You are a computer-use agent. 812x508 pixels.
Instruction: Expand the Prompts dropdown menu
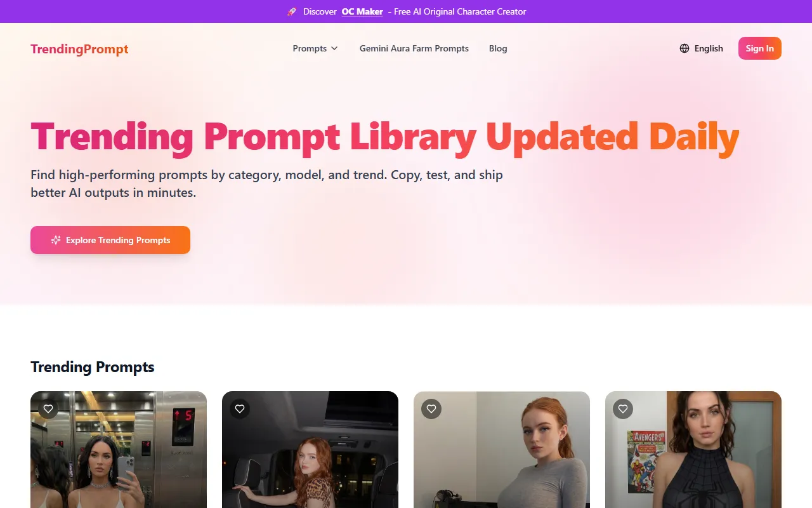[x=315, y=48]
